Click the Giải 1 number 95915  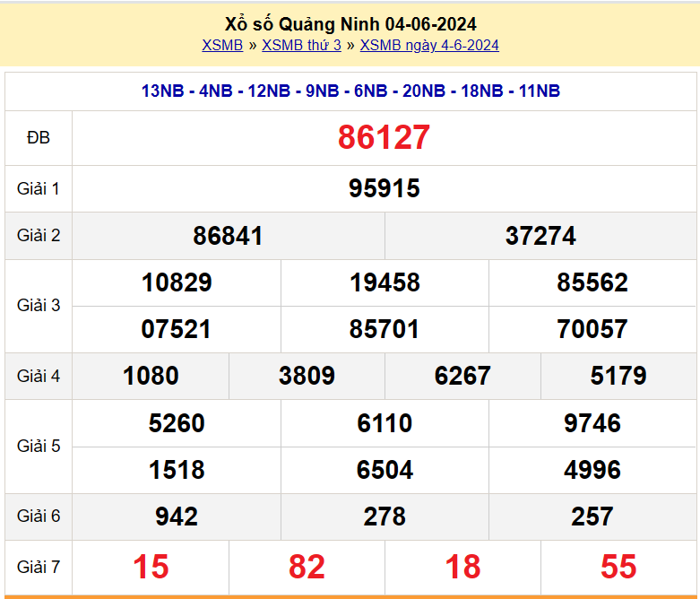click(384, 189)
